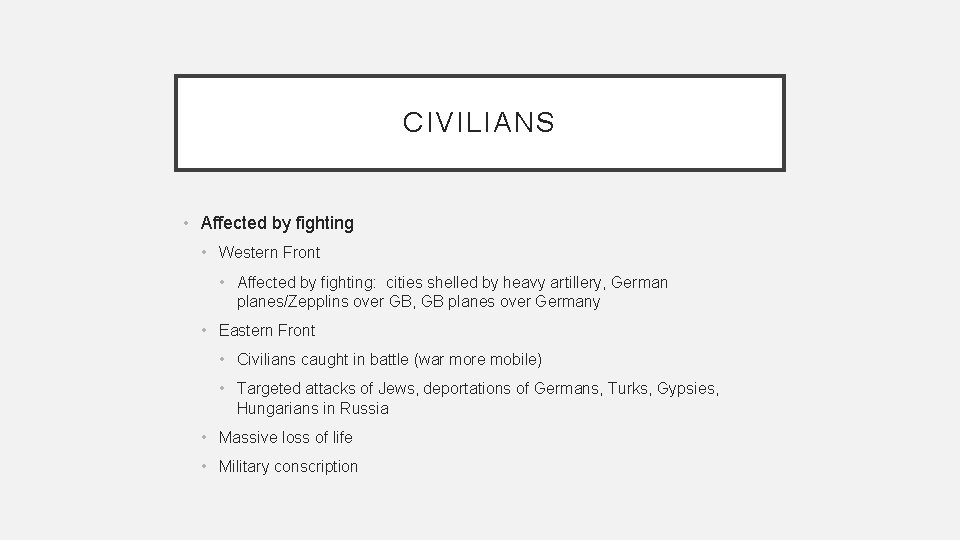960x540 pixels.
Task: Select the Hungarians in Russia line
Action: 312,408
